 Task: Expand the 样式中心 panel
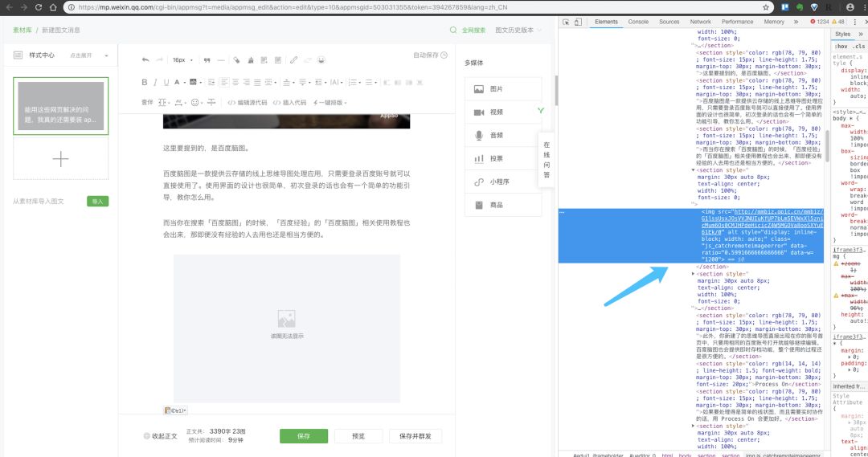(x=106, y=55)
